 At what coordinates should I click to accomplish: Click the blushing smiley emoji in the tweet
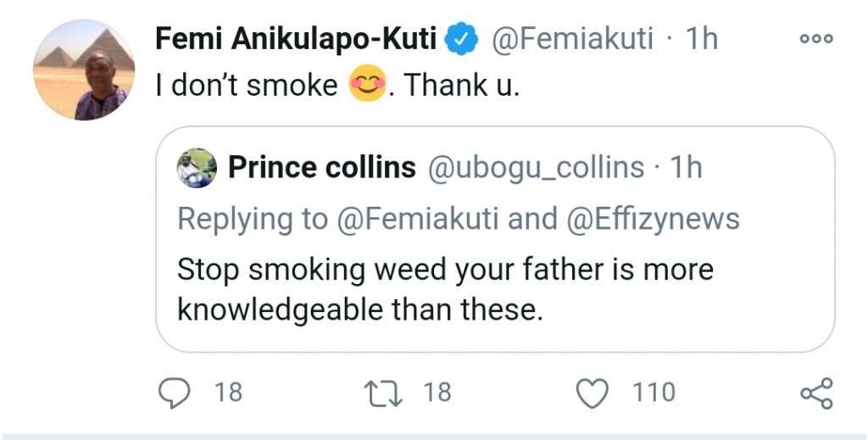(x=368, y=86)
